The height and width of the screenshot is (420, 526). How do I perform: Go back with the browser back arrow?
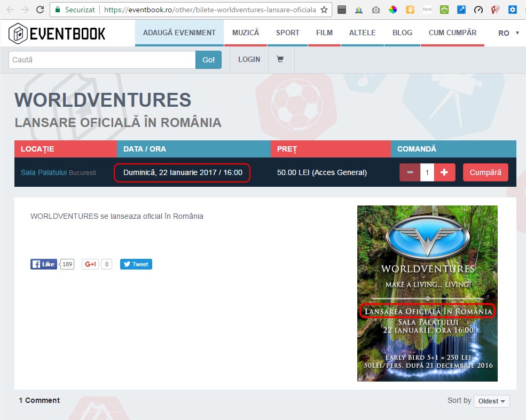[10, 10]
